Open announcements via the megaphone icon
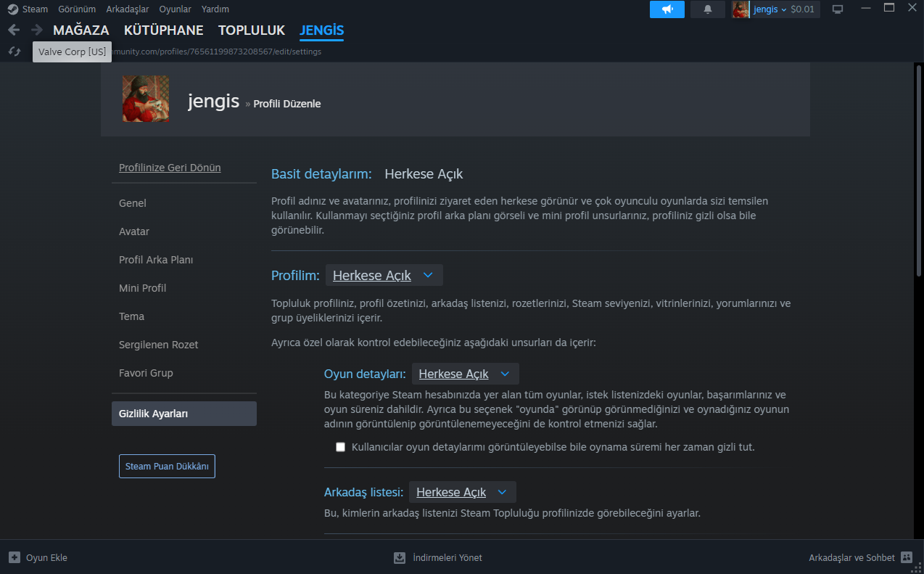This screenshot has height=574, width=924. pyautogui.click(x=667, y=9)
